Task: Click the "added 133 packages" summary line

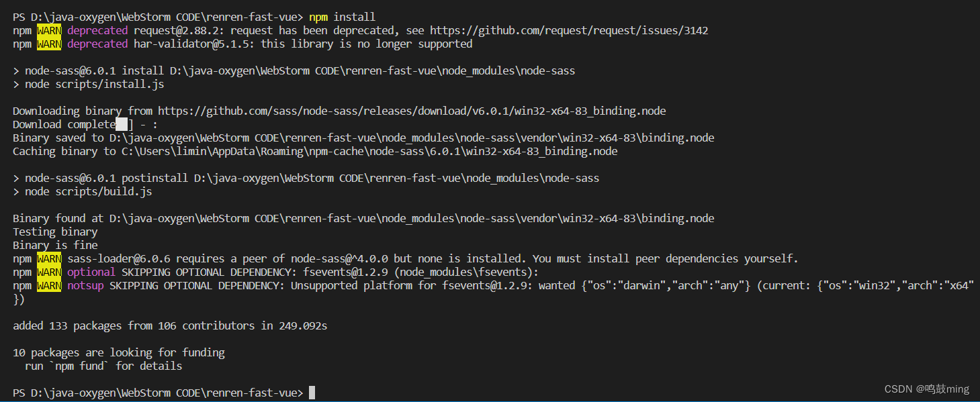Action: pos(170,325)
